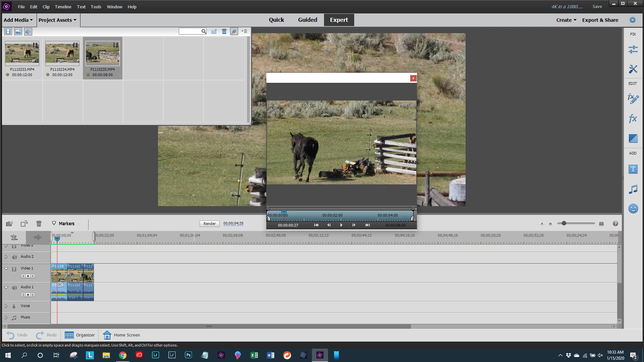Viewport: 644px width, 362px height.
Task: Collapse the Video 1 track
Action: point(6,268)
